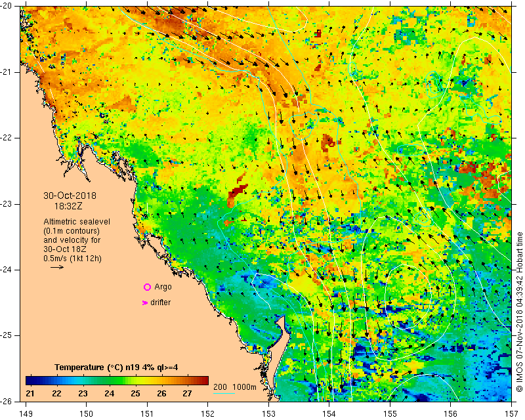
Task: Click the color bar value '22'
Action: pos(56,393)
